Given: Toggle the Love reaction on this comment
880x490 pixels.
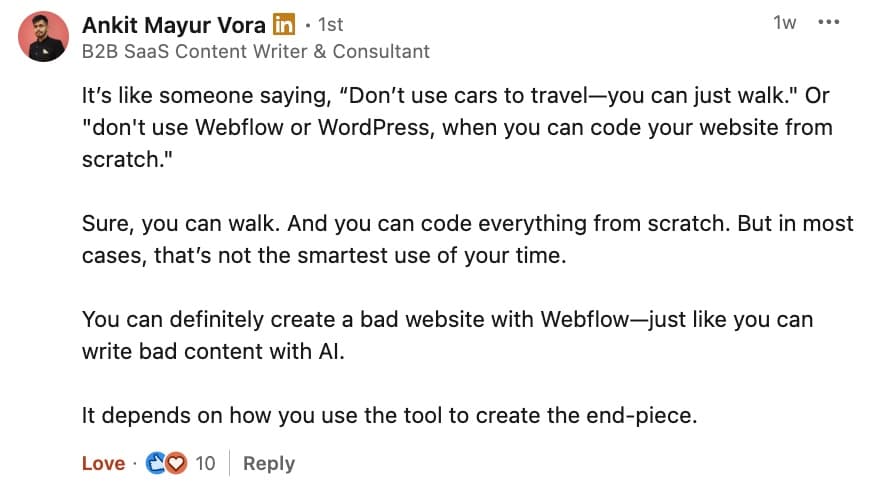Looking at the screenshot, I should click(103, 464).
